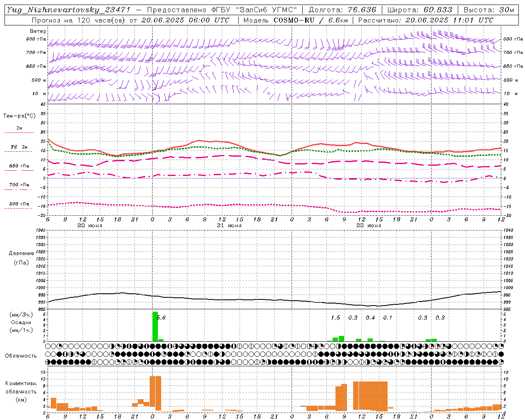
Task: Click the Осадки panel label
Action: click(21, 322)
